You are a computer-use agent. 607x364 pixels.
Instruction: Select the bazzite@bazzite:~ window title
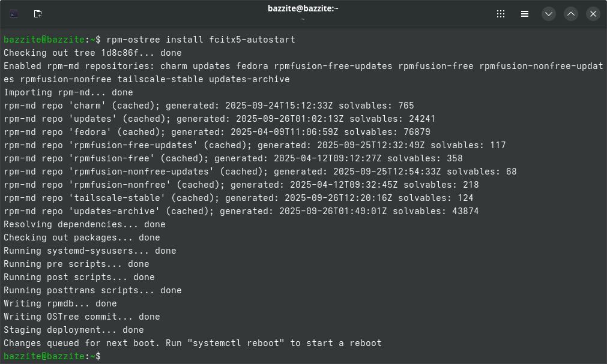(x=303, y=8)
